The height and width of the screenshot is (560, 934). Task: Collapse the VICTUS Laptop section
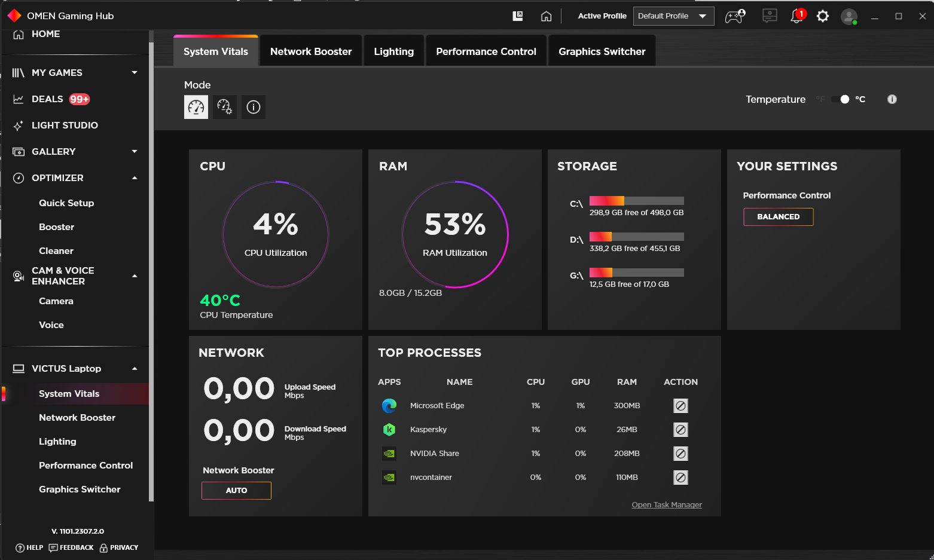pos(135,369)
